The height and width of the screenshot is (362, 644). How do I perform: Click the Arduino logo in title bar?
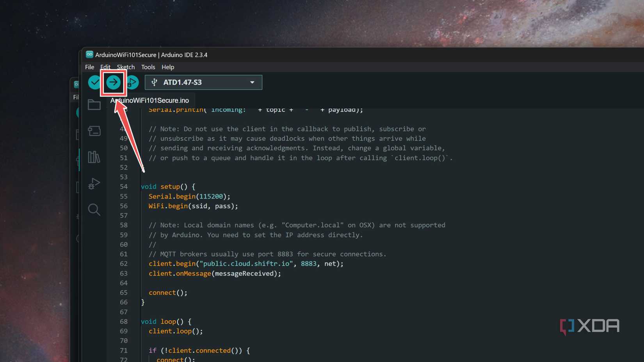[89, 55]
